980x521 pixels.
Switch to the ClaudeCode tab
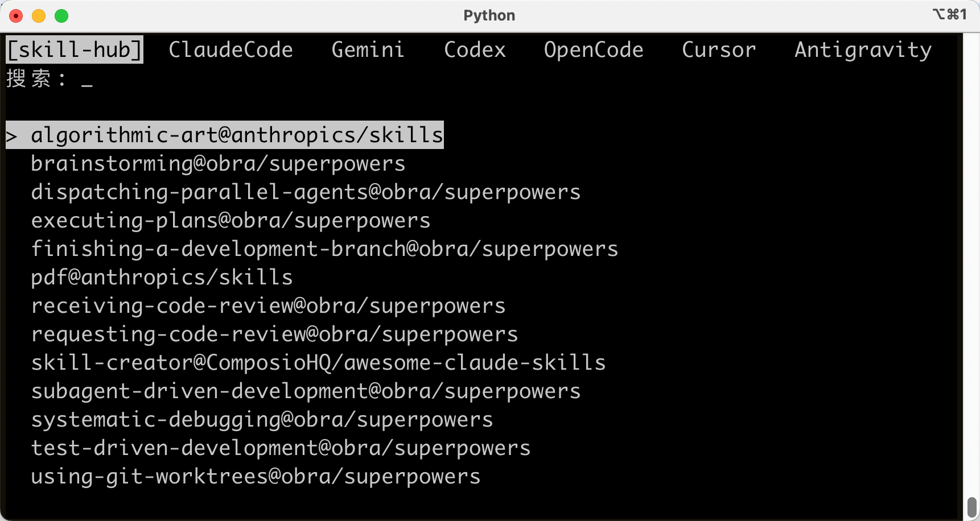[x=230, y=50]
